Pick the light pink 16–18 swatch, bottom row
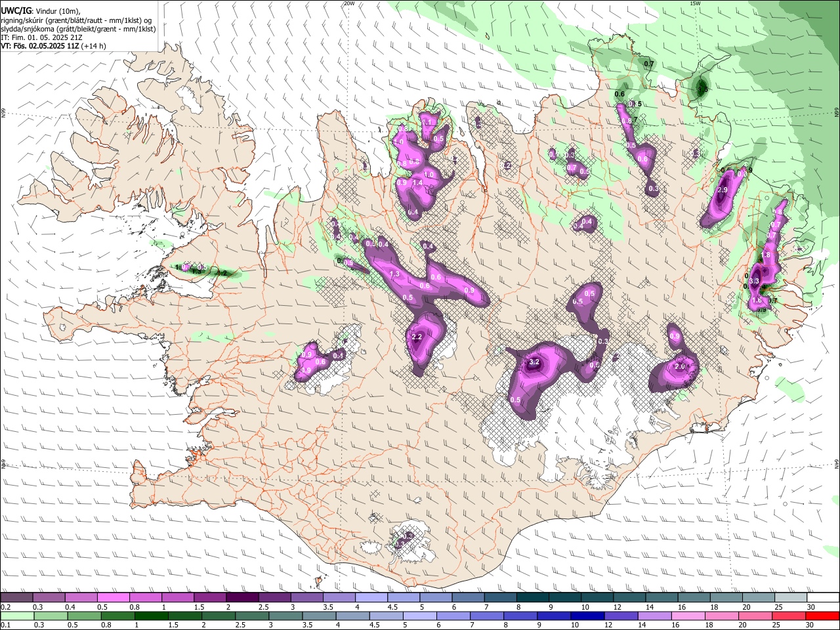This screenshot has height=630, width=840. click(x=688, y=616)
